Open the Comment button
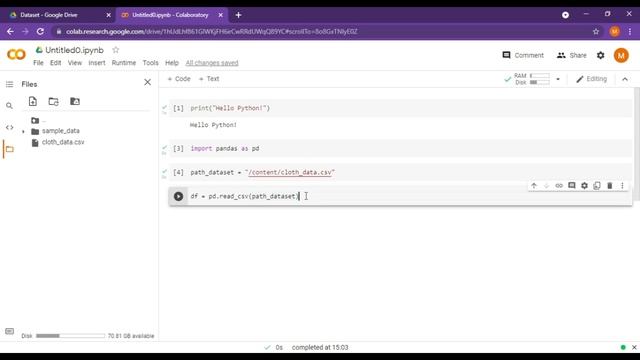 coord(523,55)
